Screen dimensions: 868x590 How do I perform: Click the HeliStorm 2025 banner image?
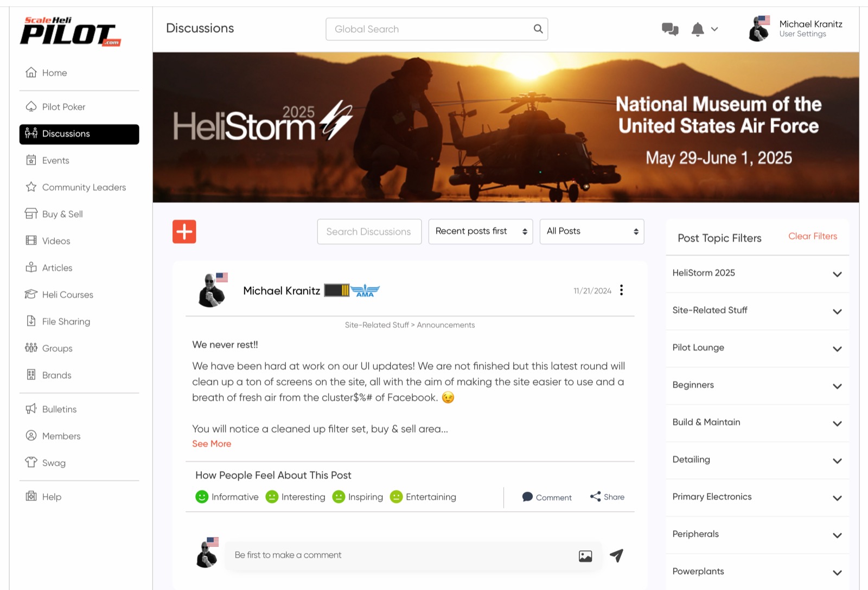tap(506, 128)
